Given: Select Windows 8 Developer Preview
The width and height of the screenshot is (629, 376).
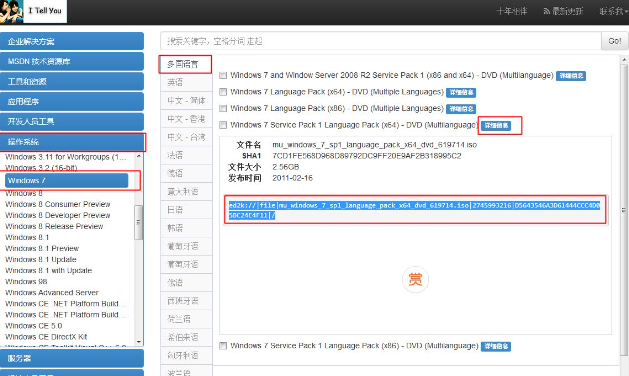Looking at the screenshot, I should 57,215.
